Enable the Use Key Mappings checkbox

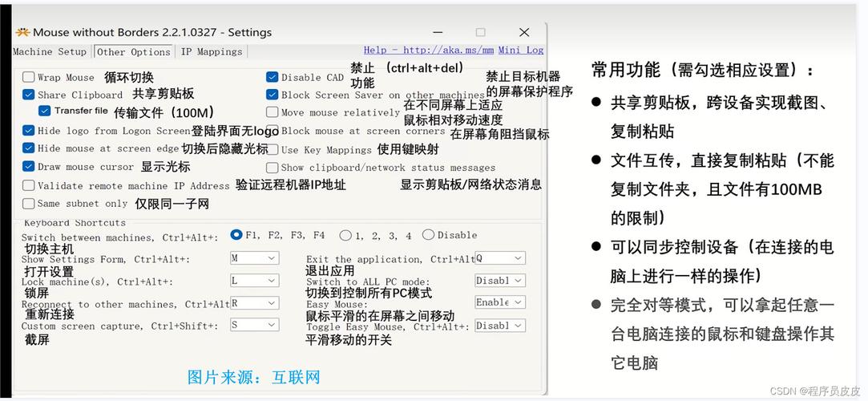tap(272, 149)
